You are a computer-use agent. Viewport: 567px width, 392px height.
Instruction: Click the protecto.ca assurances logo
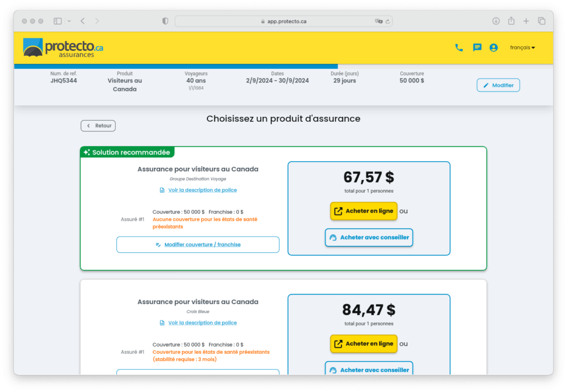point(63,48)
